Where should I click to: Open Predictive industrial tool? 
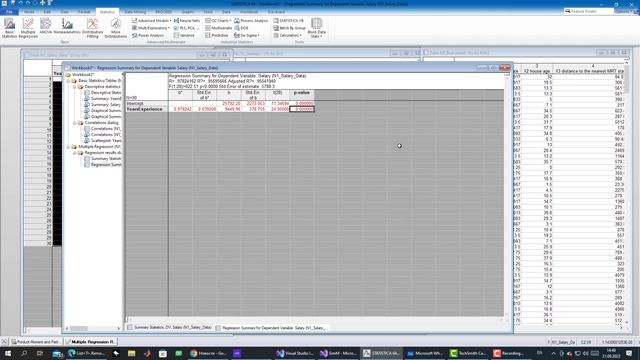(217, 36)
